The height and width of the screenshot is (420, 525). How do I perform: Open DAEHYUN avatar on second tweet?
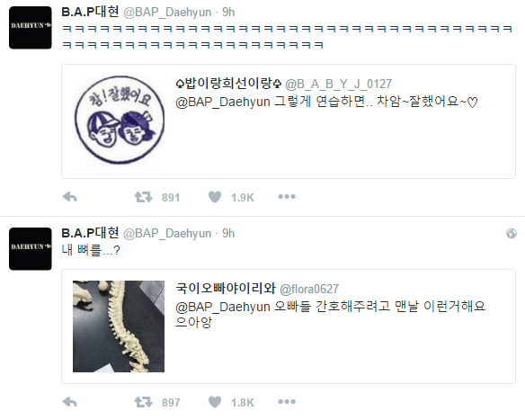pos(31,249)
